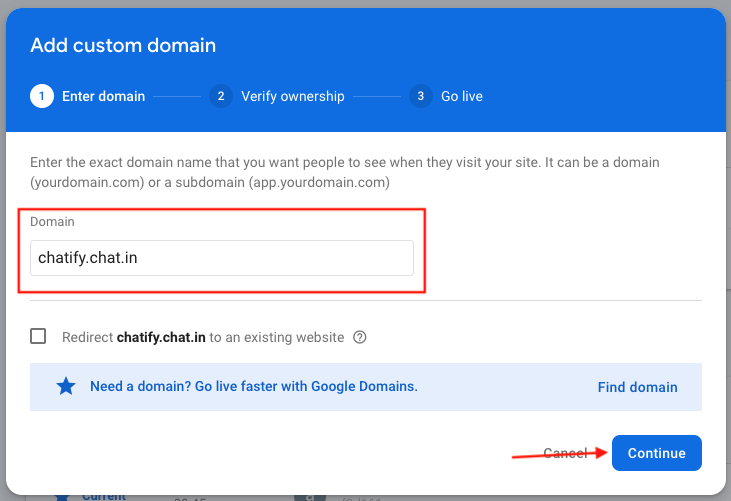This screenshot has width=731, height=501.
Task: Click the step 2 circle icon
Action: tap(221, 96)
